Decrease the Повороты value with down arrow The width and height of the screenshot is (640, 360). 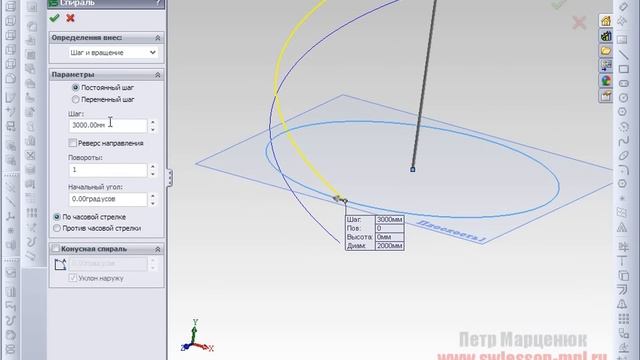pyautogui.click(x=153, y=174)
